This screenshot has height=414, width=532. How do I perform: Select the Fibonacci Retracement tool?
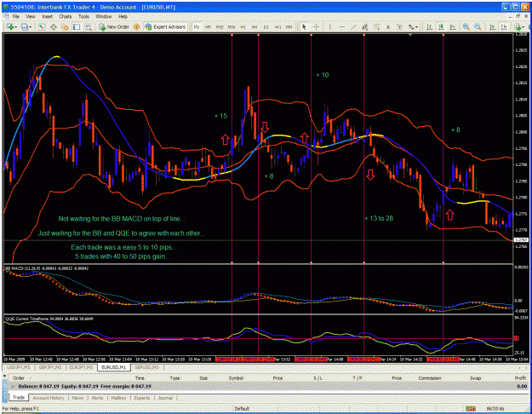(376, 26)
